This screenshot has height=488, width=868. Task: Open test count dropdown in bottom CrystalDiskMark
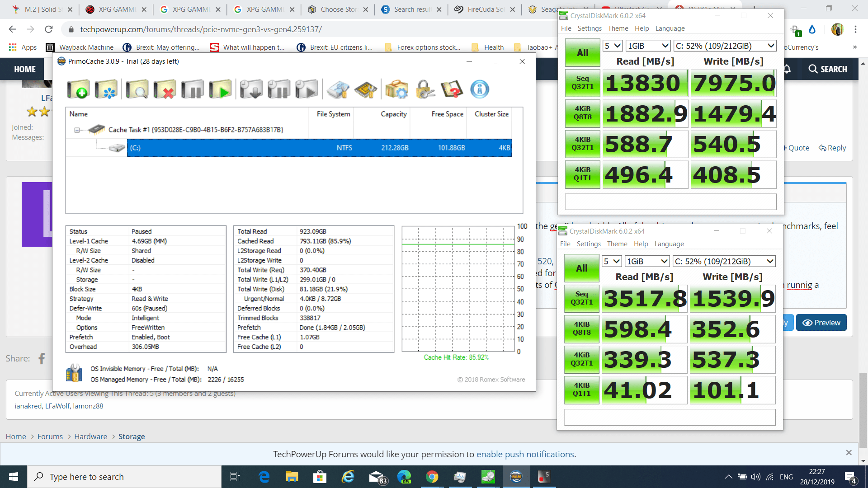click(612, 261)
